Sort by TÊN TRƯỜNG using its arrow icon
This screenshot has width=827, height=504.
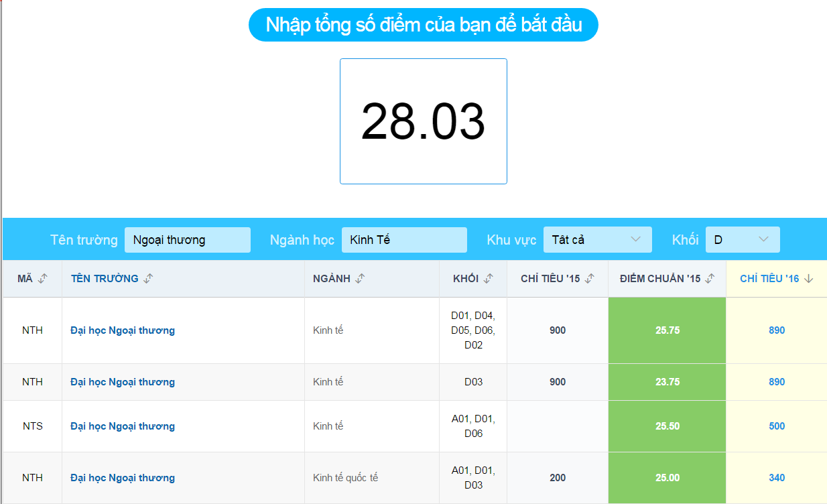148,279
